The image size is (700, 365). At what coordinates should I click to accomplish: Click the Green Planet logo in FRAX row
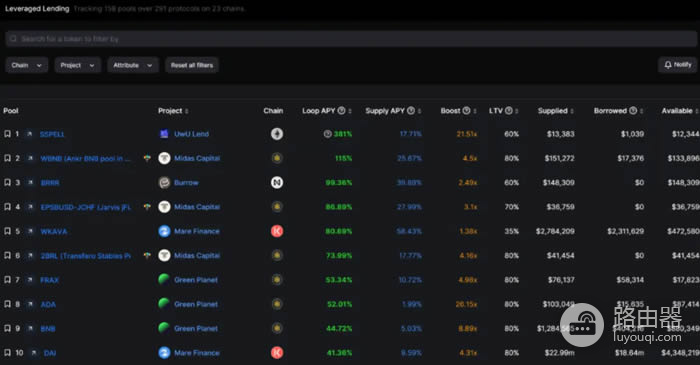[164, 280]
